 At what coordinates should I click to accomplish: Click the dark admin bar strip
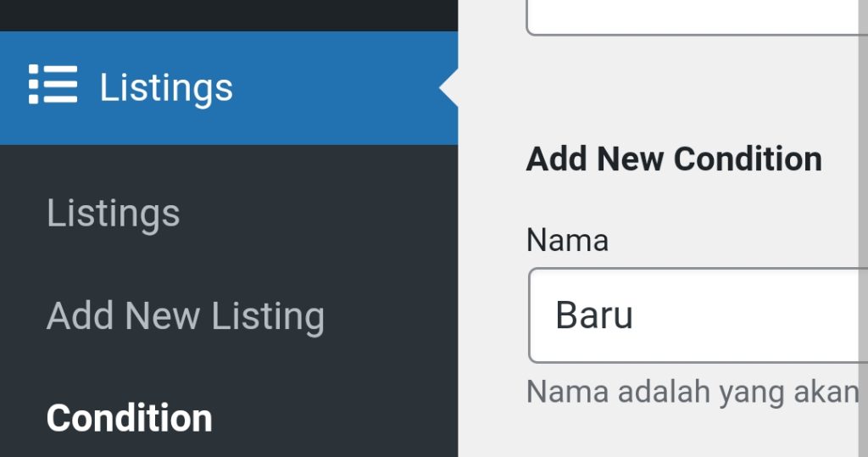pyautogui.click(x=229, y=14)
